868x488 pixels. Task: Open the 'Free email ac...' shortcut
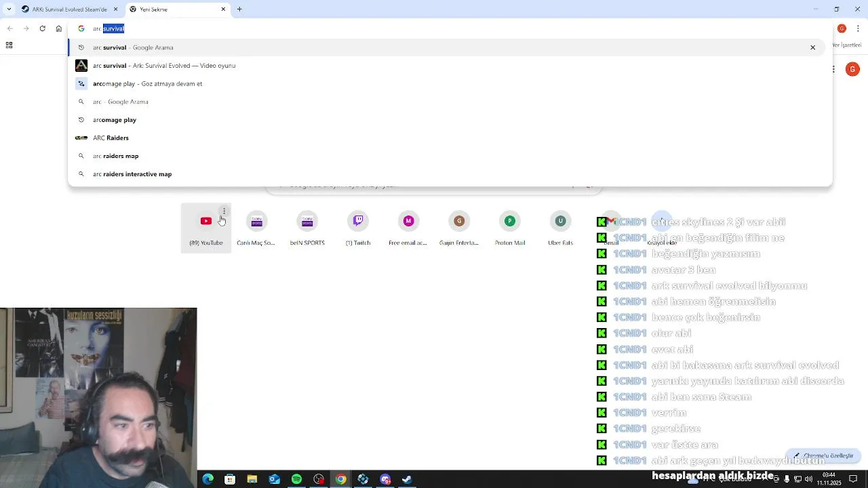pyautogui.click(x=408, y=228)
